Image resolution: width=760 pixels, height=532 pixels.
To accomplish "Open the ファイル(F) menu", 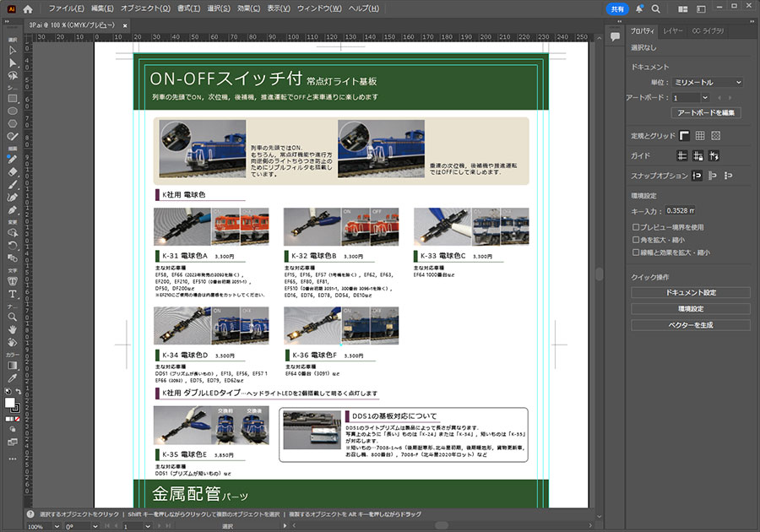I will 66,8.
